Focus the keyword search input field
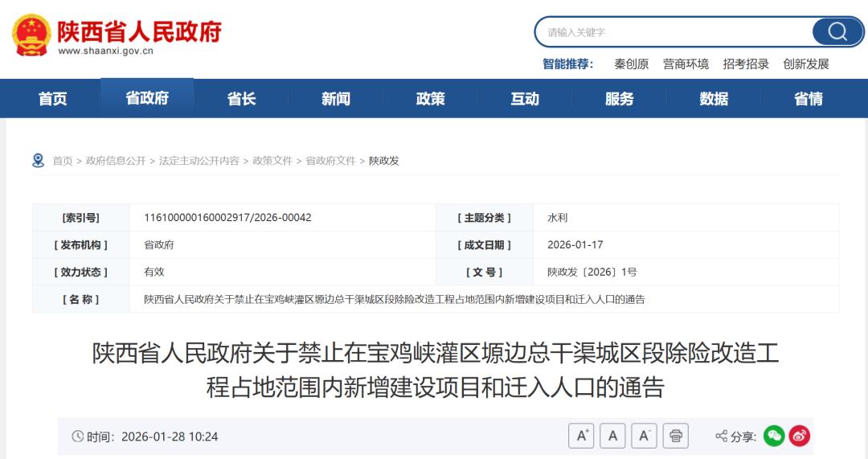This screenshot has height=459, width=868. 675,32
